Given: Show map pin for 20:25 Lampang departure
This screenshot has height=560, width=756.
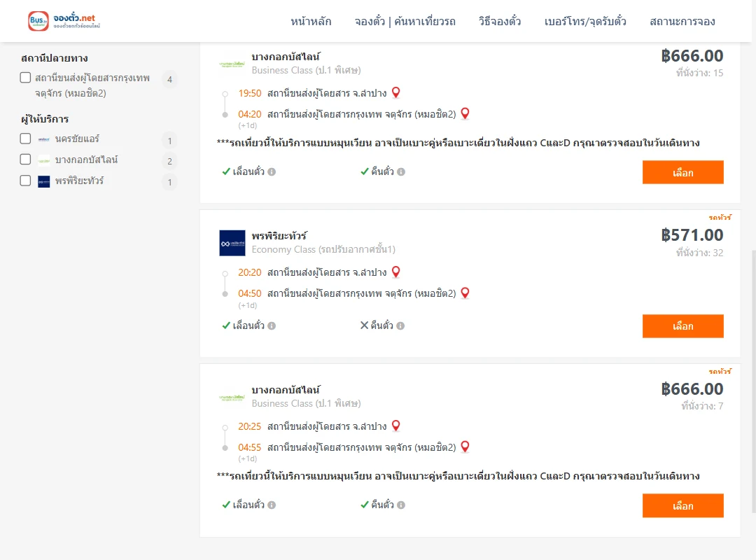Looking at the screenshot, I should point(395,426).
